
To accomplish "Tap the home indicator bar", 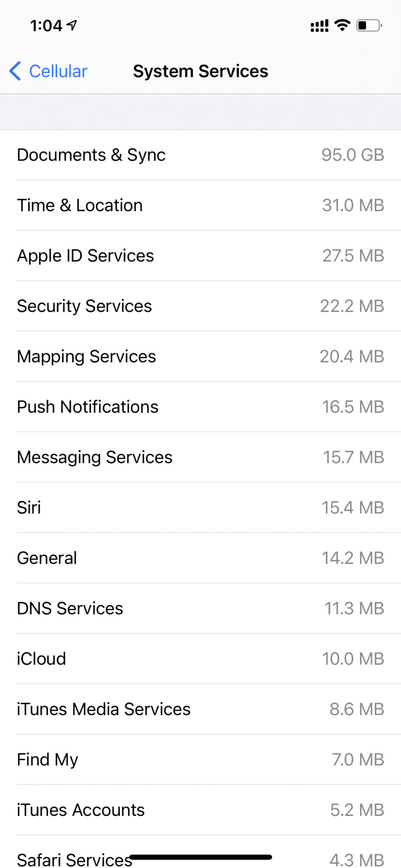I will coord(200,857).
